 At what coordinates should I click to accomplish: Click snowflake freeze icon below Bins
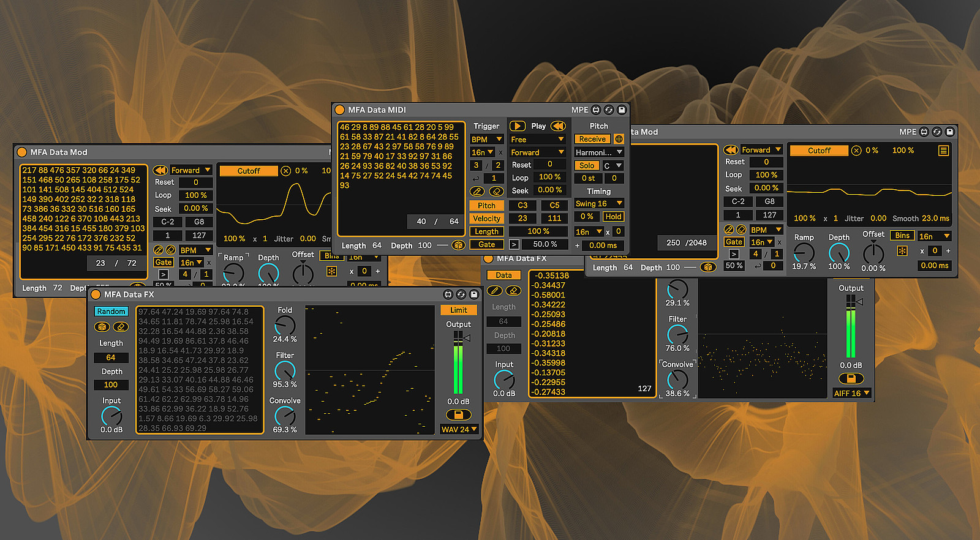tap(902, 251)
